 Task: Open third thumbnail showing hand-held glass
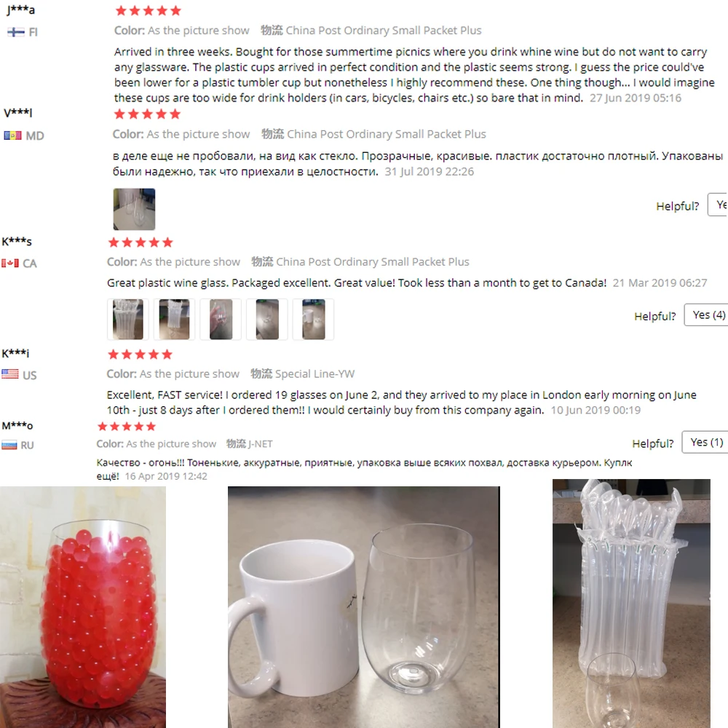point(221,319)
